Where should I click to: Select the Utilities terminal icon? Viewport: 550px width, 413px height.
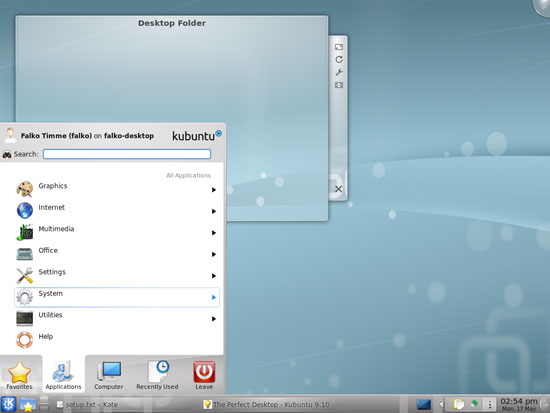tap(25, 318)
